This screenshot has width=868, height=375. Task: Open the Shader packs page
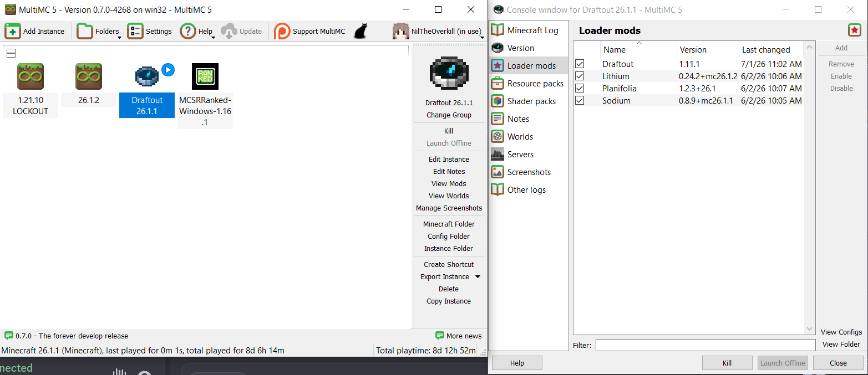pos(529,101)
